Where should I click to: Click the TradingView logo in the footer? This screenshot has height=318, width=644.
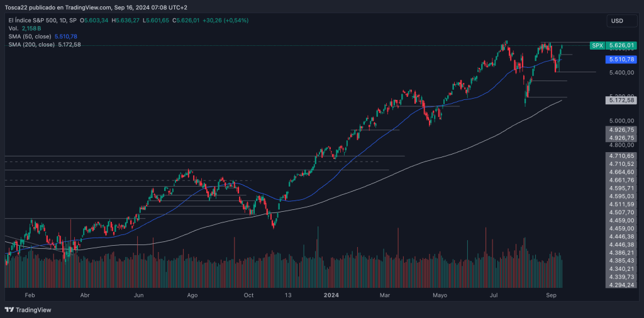(28, 310)
